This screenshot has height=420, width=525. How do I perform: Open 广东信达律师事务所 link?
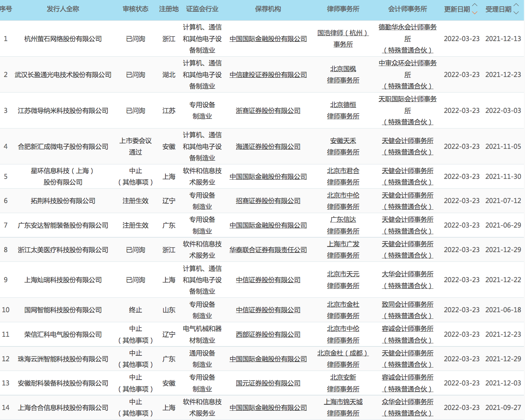[343, 225]
